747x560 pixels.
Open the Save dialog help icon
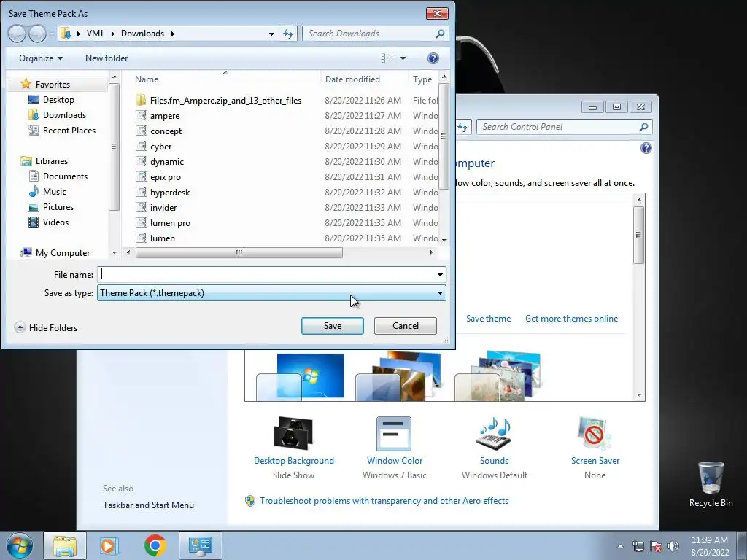coord(433,58)
